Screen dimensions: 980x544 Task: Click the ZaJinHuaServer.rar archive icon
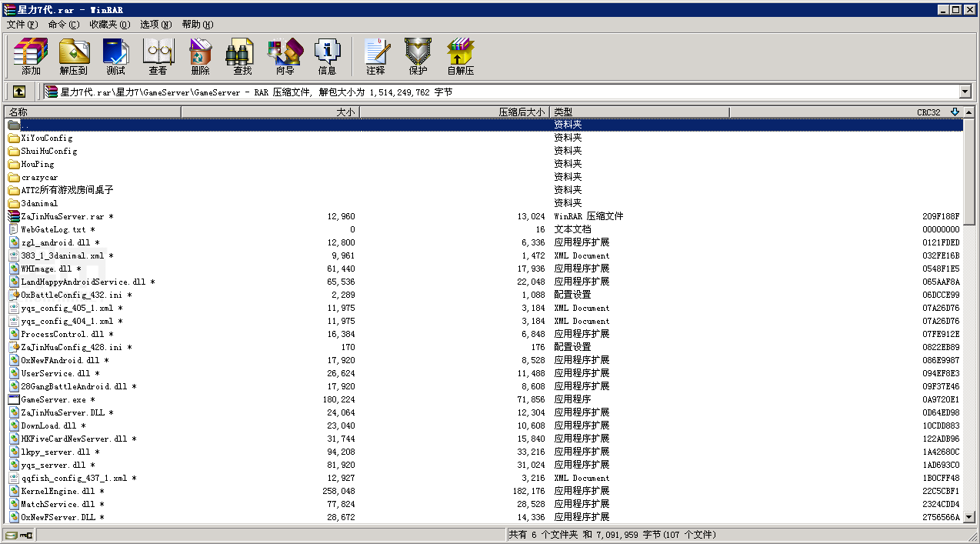click(14, 216)
